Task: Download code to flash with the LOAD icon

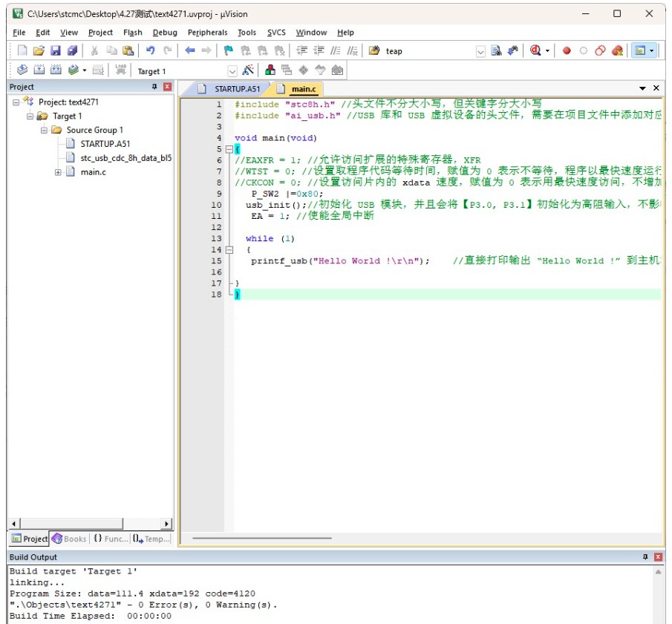Action: pos(121,70)
